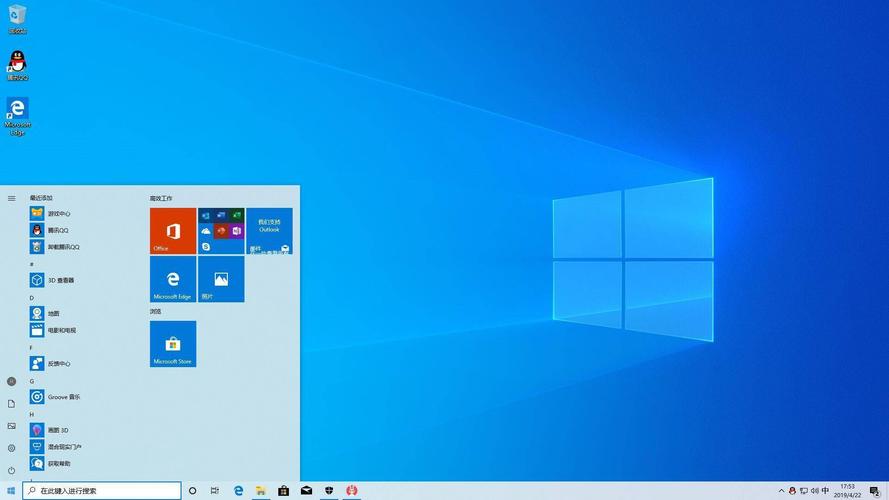The width and height of the screenshot is (889, 500).
Task: Open the Microsoft Store tile
Action: [x=173, y=343]
